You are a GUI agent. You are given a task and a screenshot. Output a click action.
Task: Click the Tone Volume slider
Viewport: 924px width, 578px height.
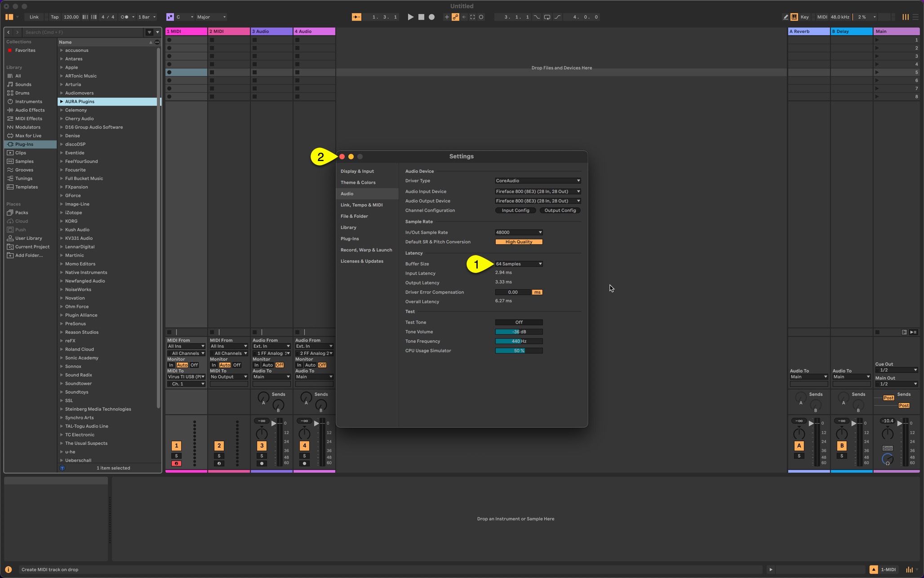point(519,332)
